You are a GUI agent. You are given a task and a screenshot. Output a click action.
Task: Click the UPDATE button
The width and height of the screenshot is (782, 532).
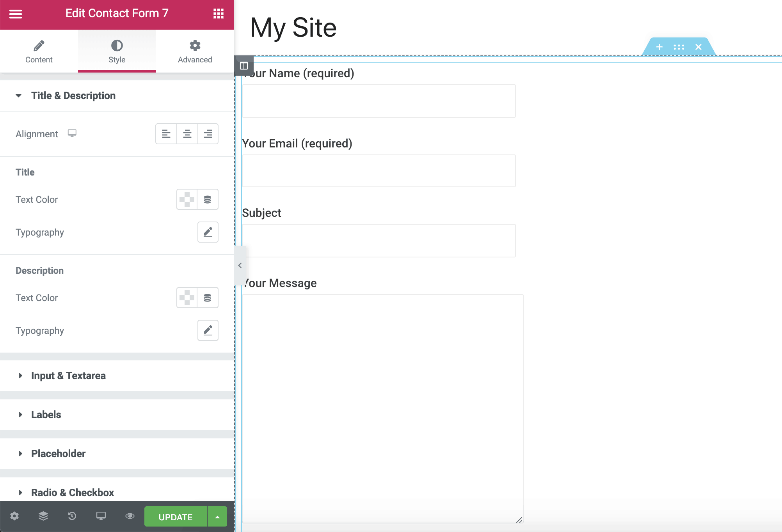pyautogui.click(x=176, y=516)
